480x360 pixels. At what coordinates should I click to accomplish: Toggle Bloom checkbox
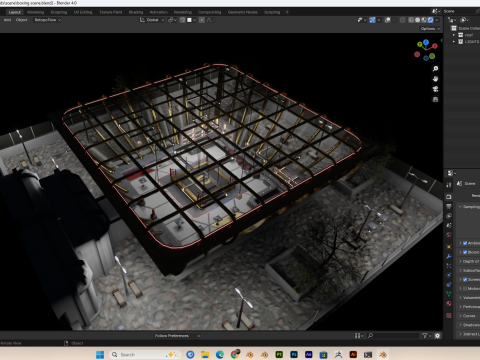coord(465,252)
